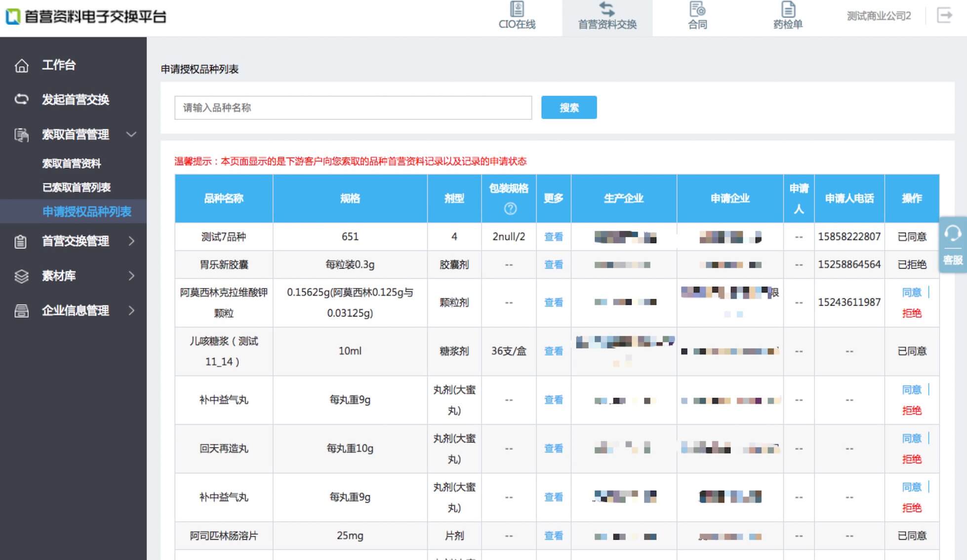Click the 首营交换管理 clipboard icon

tap(21, 241)
